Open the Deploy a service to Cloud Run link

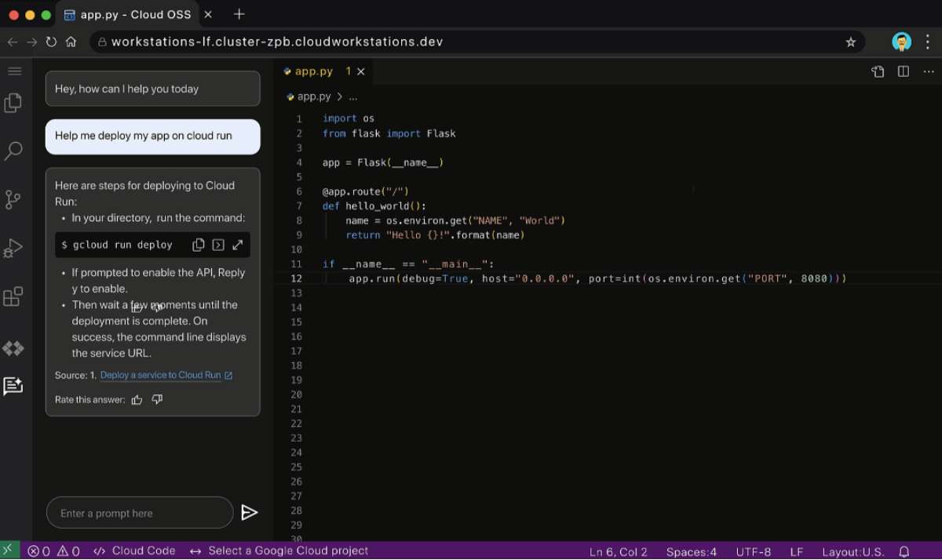click(x=161, y=375)
